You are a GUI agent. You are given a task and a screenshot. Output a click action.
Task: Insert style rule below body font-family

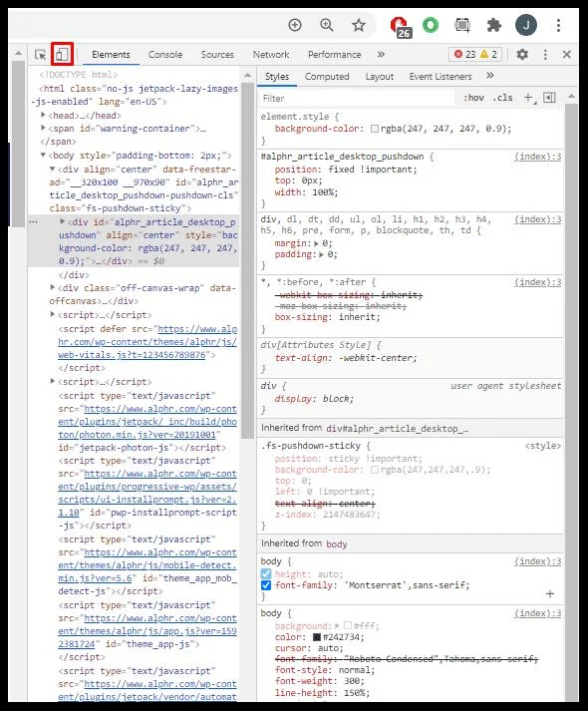pos(550,594)
